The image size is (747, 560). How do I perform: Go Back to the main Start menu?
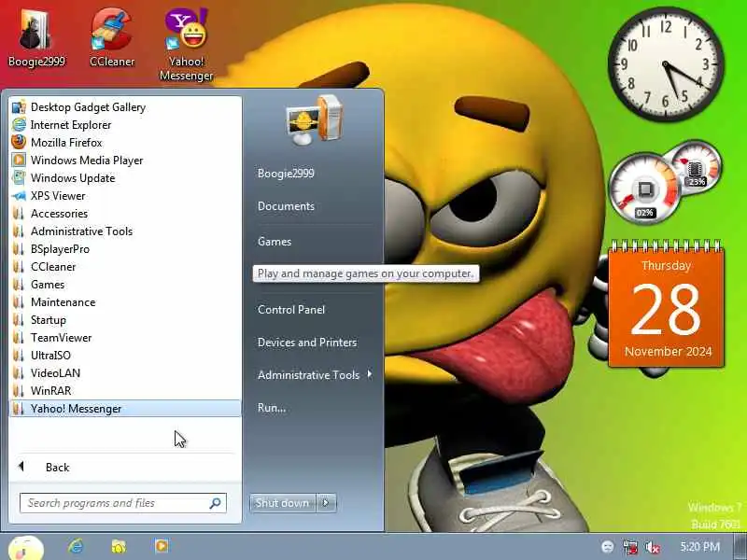coord(125,468)
